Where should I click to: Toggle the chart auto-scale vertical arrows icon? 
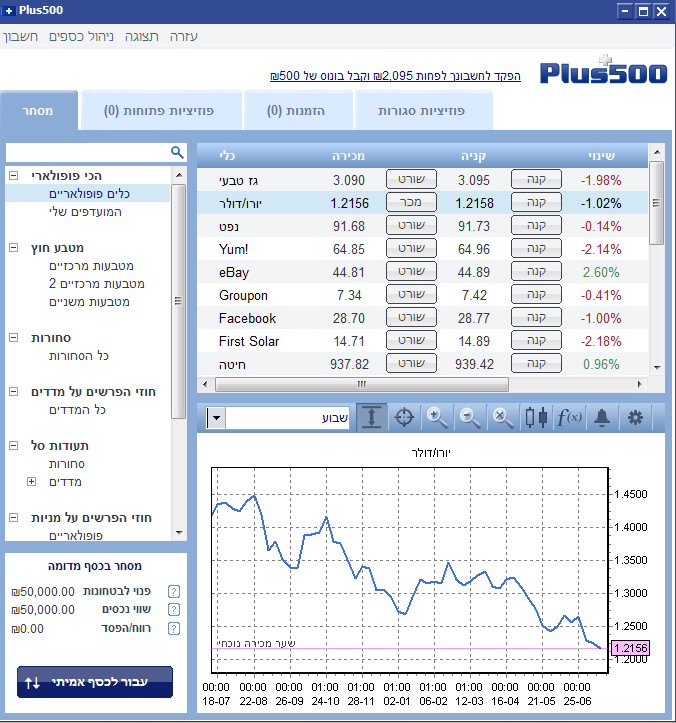coord(372,418)
